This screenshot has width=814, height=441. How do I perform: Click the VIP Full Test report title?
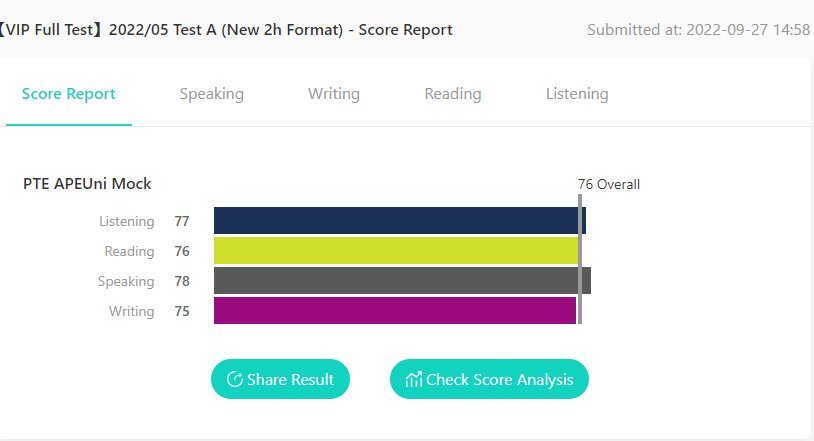[x=227, y=30]
